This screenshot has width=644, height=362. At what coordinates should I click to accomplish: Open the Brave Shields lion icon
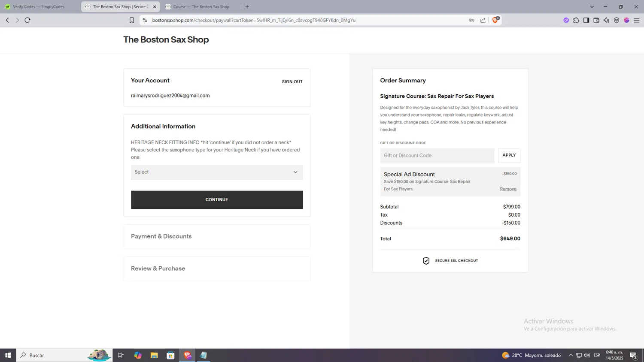click(495, 20)
